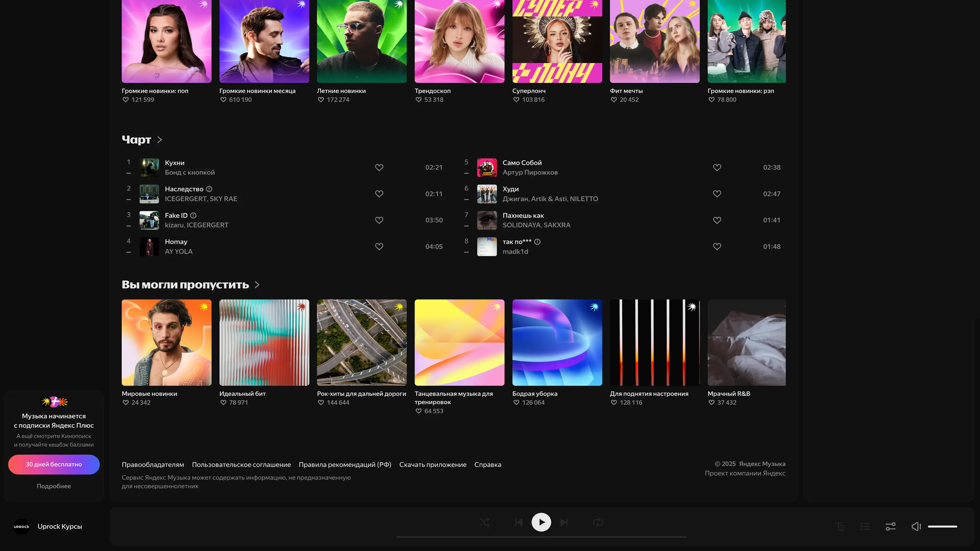Screen dimensions: 980x551
Task: Open Правообладателям footer item
Action: tap(153, 465)
